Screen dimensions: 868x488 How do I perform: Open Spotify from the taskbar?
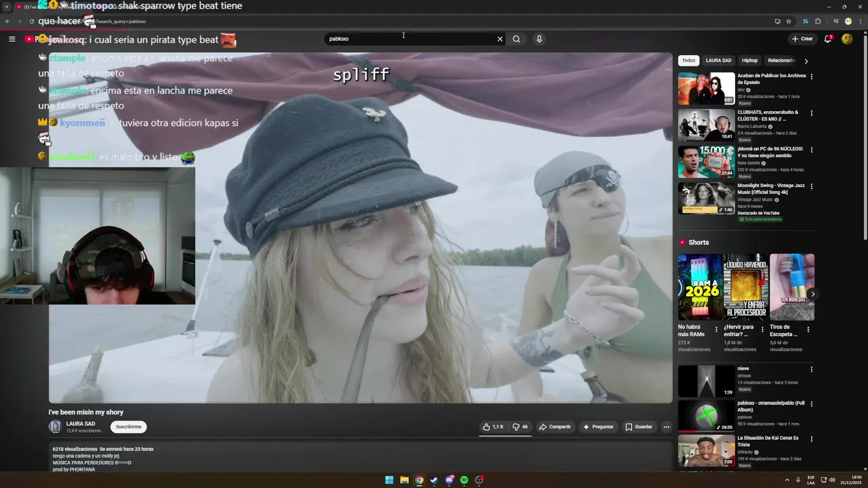click(x=464, y=480)
